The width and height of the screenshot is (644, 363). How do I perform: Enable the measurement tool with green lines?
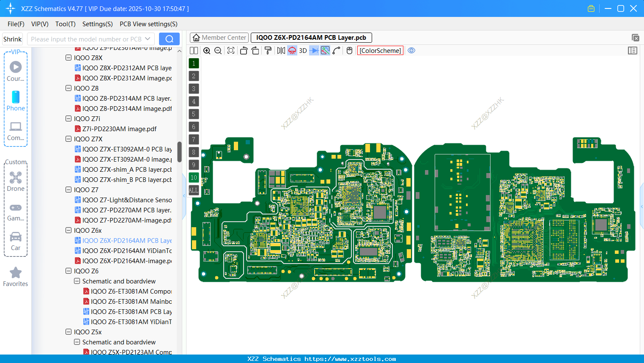[x=325, y=50]
